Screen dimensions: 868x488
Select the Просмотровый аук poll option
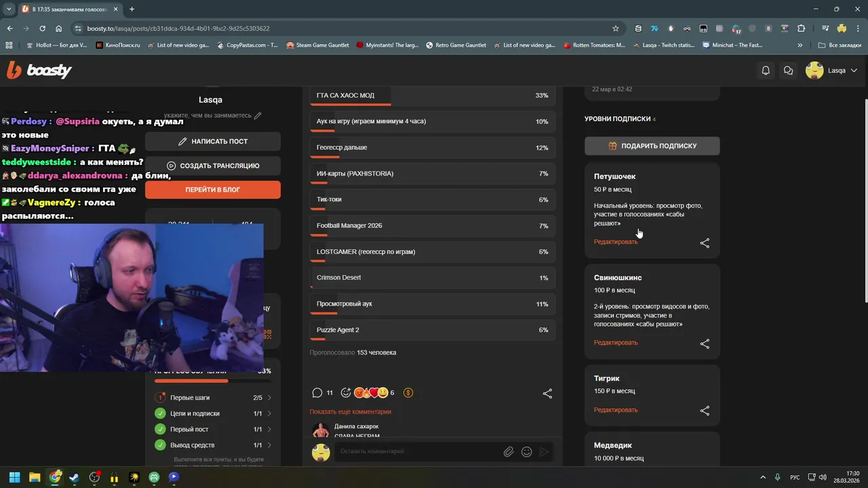coord(432,304)
